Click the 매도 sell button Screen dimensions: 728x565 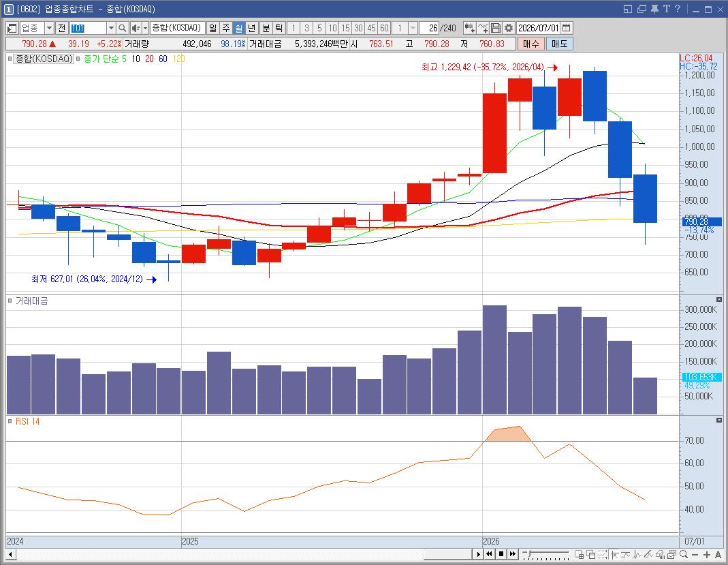click(560, 44)
